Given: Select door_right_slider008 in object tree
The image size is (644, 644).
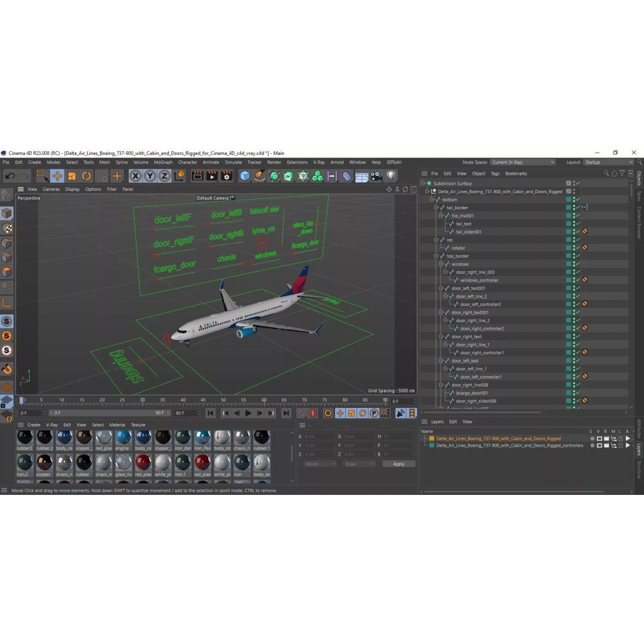Looking at the screenshot, I should [x=476, y=401].
